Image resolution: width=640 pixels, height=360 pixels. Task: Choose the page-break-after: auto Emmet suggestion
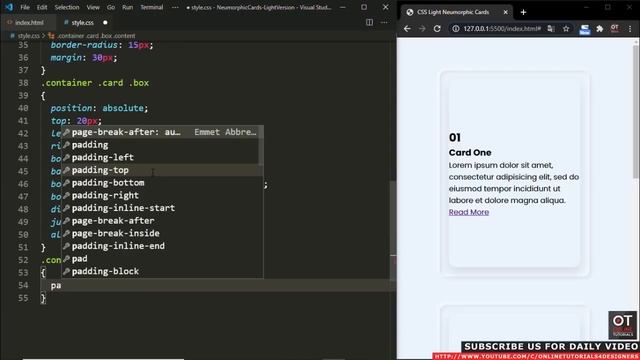(x=162, y=132)
